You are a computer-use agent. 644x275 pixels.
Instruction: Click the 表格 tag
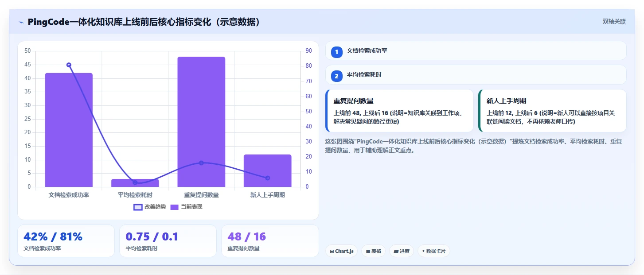point(373,251)
